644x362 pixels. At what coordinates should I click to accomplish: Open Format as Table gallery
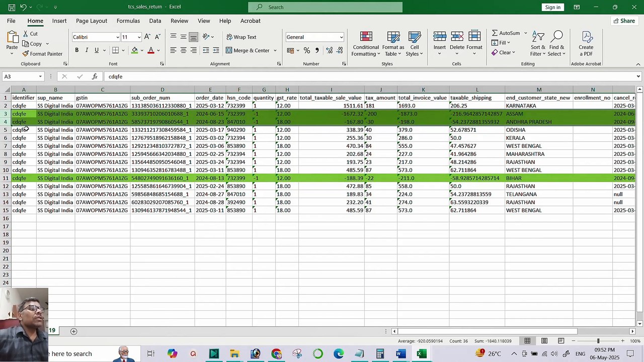pos(393,44)
